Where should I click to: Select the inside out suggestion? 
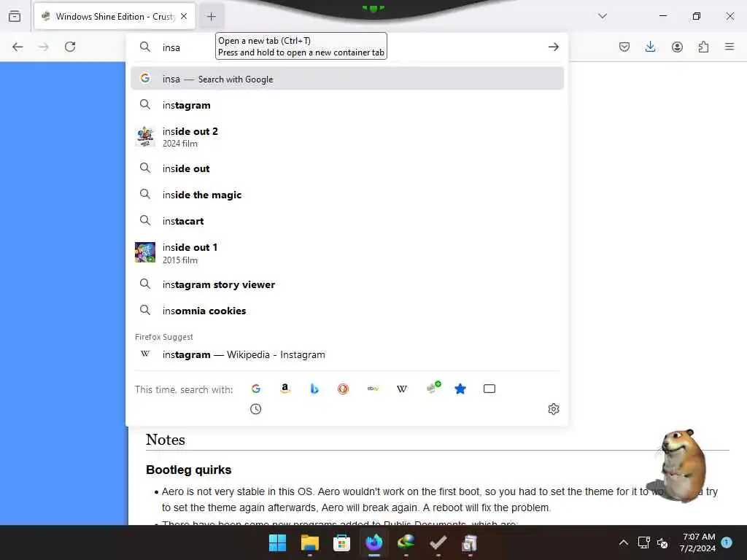[x=347, y=168]
